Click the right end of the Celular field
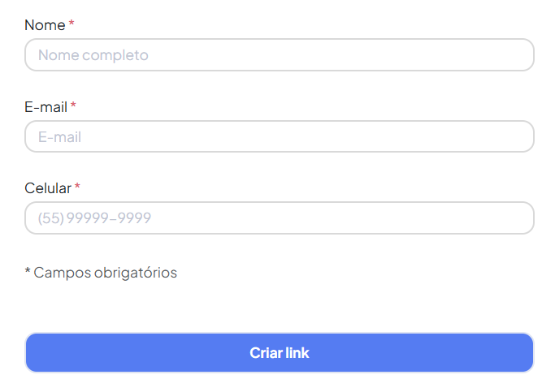This screenshot has height=392, width=555. [x=520, y=218]
